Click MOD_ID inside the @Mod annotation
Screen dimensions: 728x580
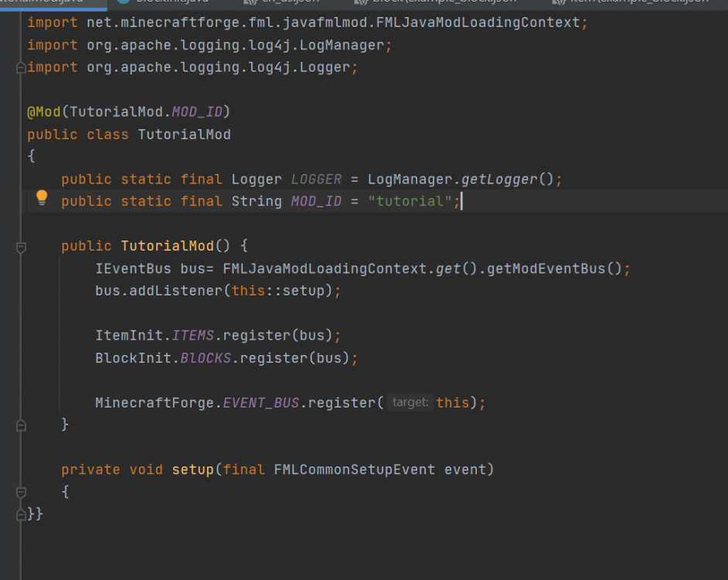197,112
